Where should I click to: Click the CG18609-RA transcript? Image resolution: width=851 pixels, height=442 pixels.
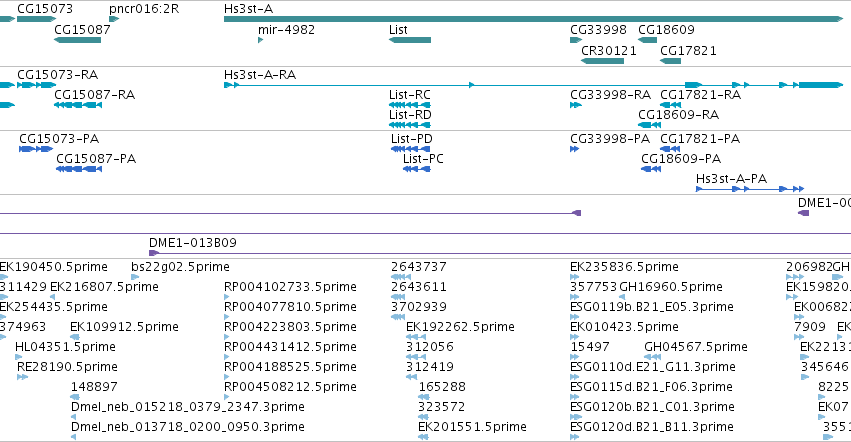649,125
